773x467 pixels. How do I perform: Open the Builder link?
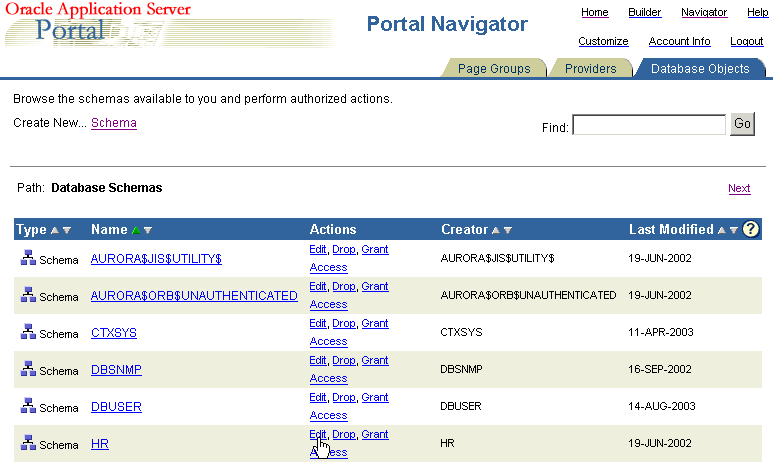[x=644, y=12]
